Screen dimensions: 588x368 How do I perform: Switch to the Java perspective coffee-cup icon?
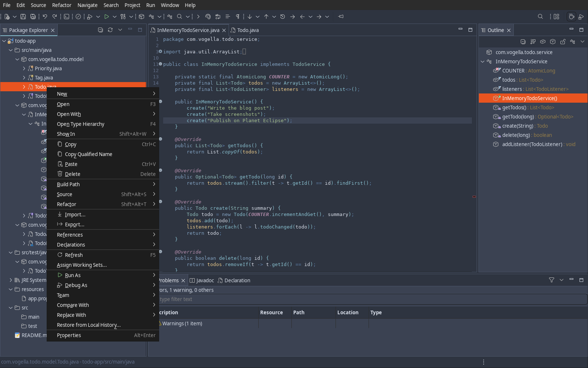[571, 17]
